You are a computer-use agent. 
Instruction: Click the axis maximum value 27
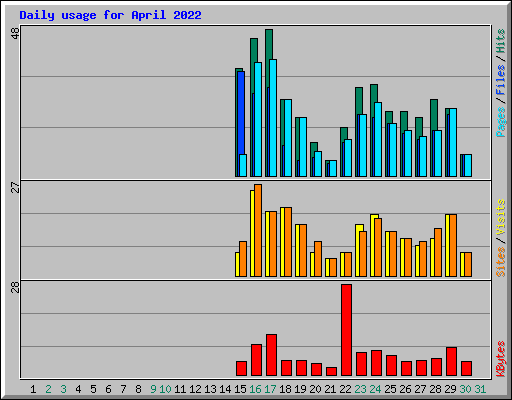click(x=15, y=187)
